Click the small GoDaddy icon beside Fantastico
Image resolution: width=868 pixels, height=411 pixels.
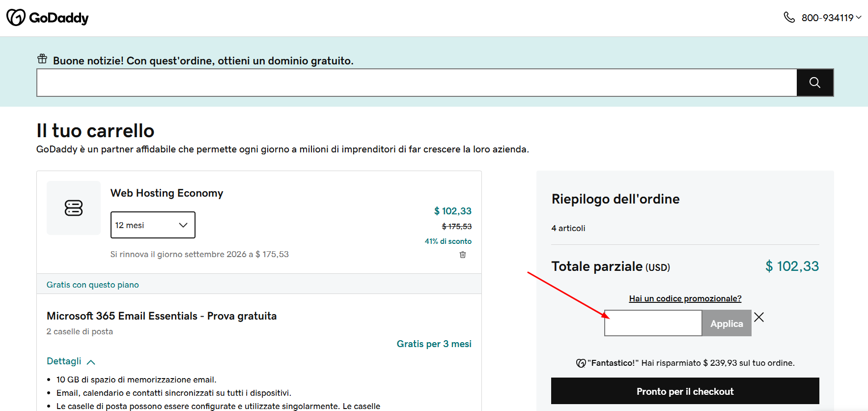pyautogui.click(x=581, y=363)
